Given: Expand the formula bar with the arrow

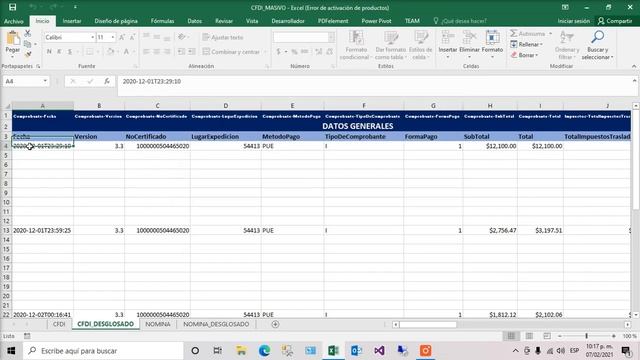Looking at the screenshot, I should tap(634, 81).
